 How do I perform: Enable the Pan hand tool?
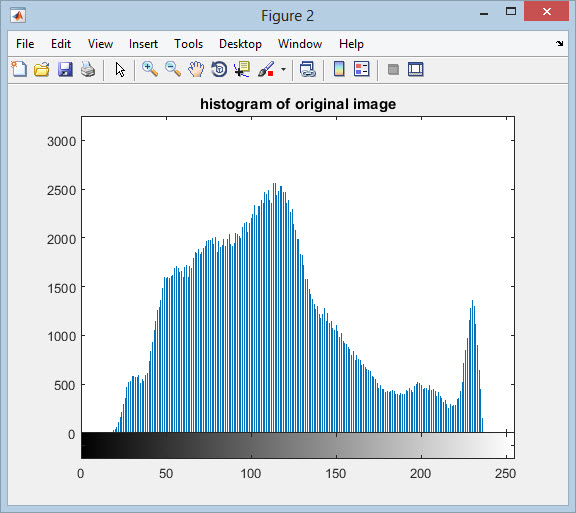coord(196,69)
